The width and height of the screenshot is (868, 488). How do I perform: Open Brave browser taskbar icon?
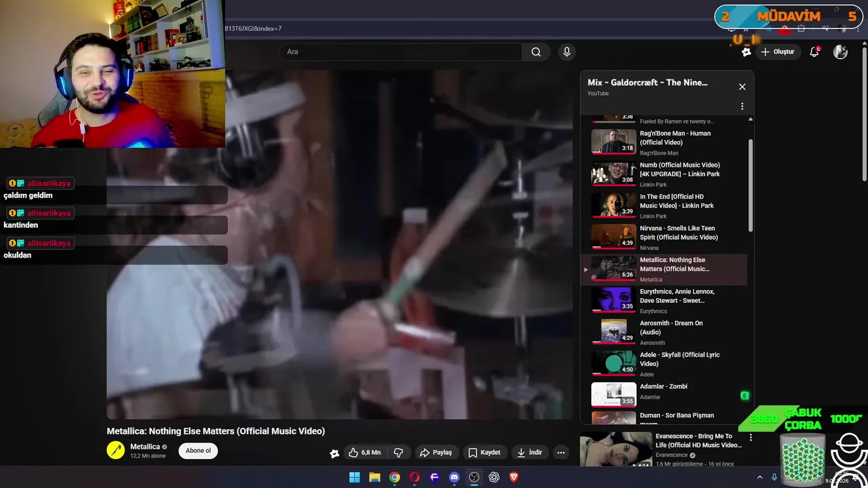(514, 477)
